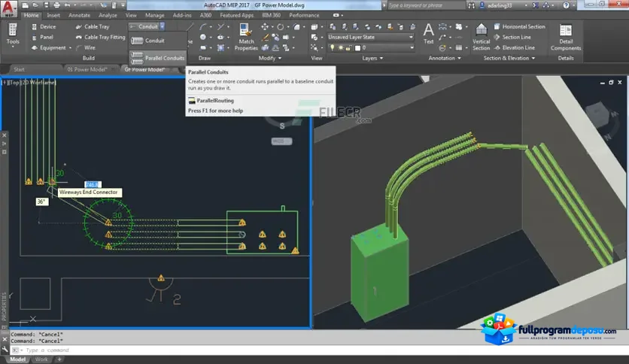
Task: Expand the Annotation panel arrow
Action: click(x=459, y=58)
